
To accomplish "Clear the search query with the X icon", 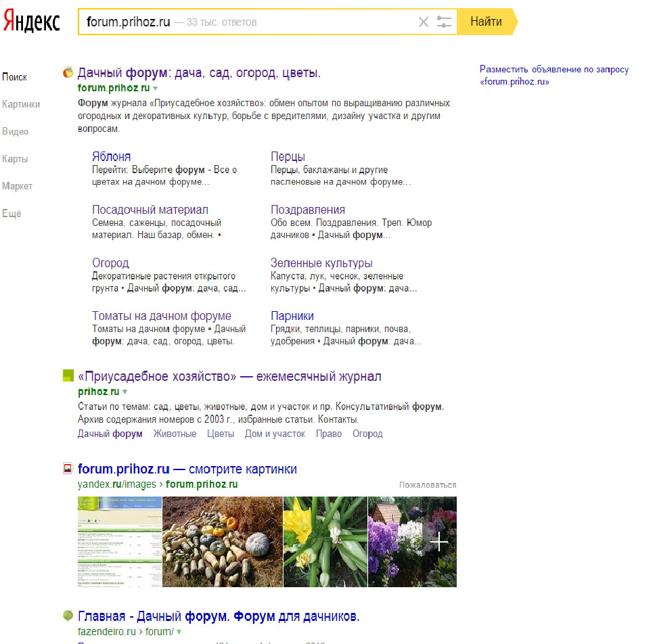I will tap(423, 22).
